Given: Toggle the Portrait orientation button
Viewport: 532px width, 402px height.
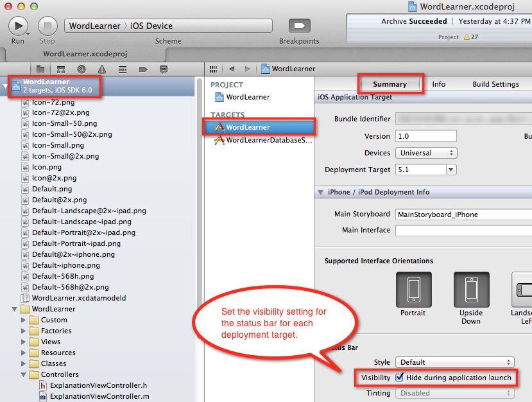Looking at the screenshot, I should (414, 289).
